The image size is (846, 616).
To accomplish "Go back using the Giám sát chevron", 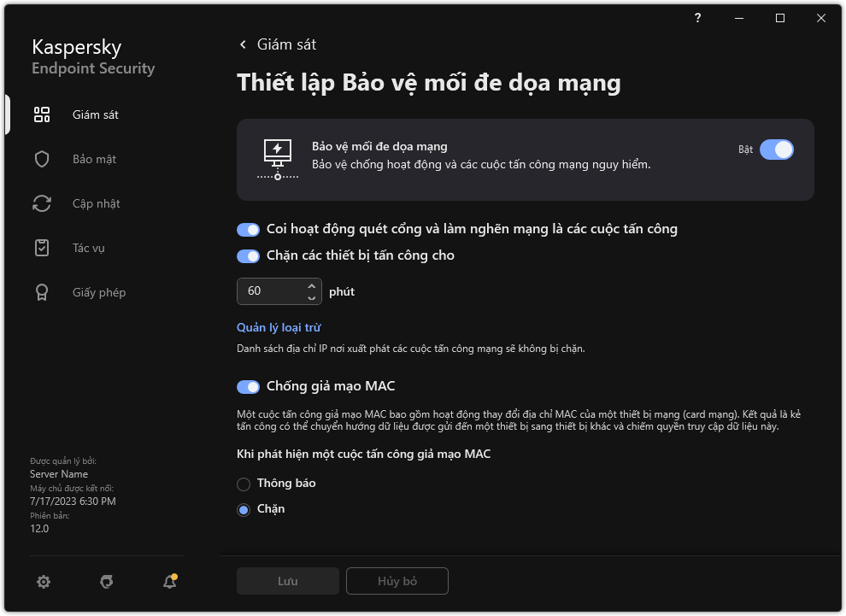I will tap(244, 44).
